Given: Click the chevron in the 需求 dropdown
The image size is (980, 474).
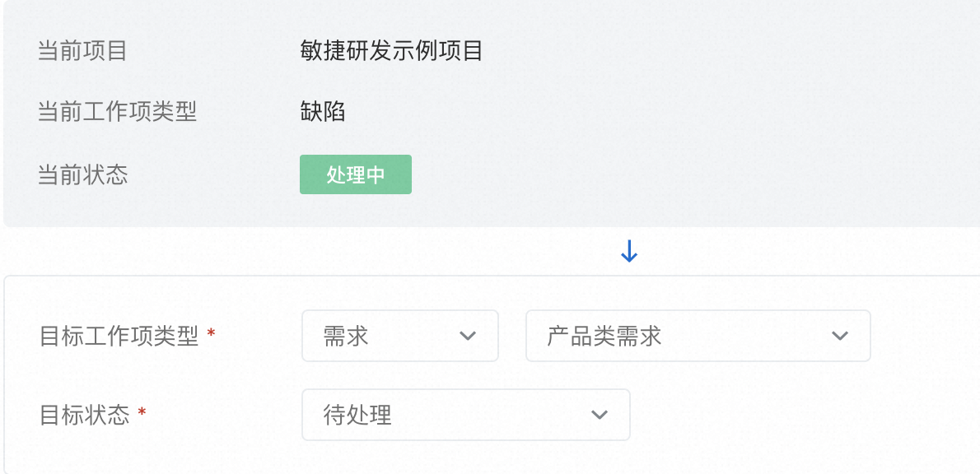Looking at the screenshot, I should pyautogui.click(x=468, y=336).
